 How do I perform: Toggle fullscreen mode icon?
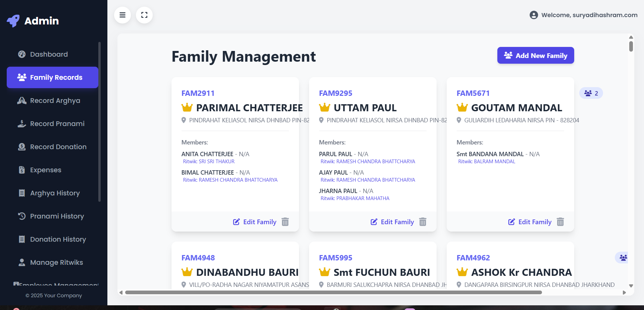[x=144, y=15]
